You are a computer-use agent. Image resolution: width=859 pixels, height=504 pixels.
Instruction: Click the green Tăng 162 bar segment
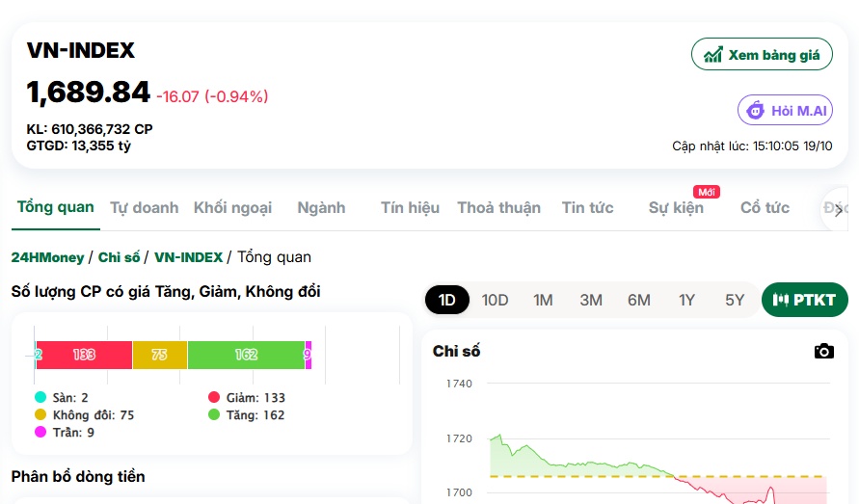pyautogui.click(x=246, y=355)
